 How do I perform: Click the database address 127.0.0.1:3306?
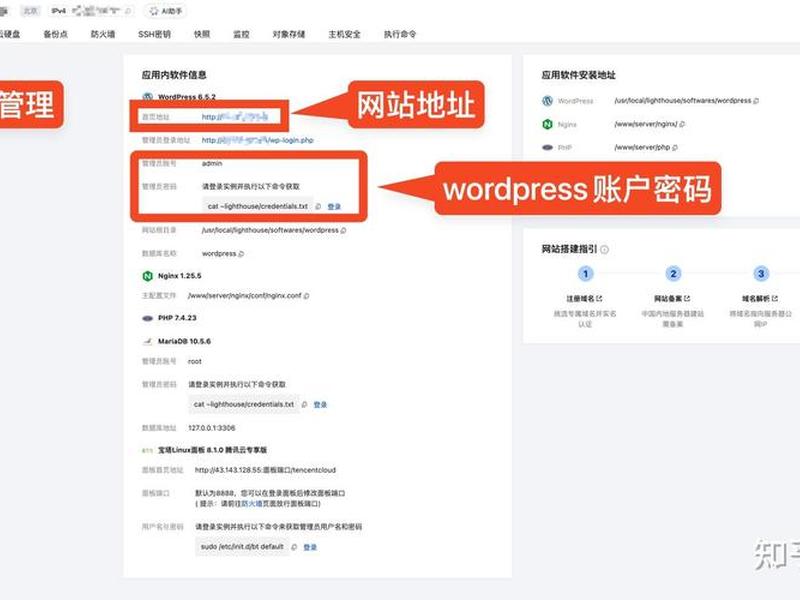[212, 428]
